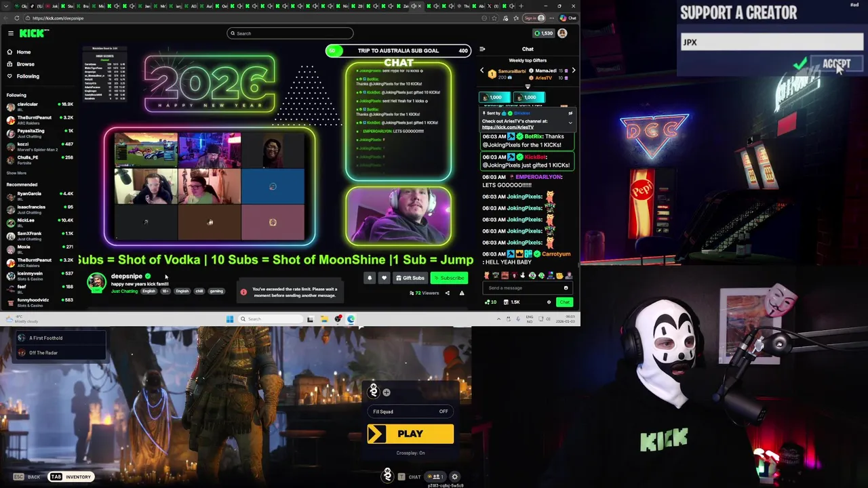Open funnyhoodvidz recommended channel
The image size is (868, 488).
(40, 301)
